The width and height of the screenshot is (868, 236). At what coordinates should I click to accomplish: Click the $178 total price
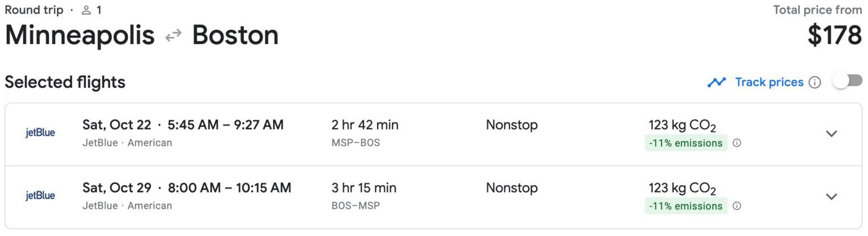834,36
